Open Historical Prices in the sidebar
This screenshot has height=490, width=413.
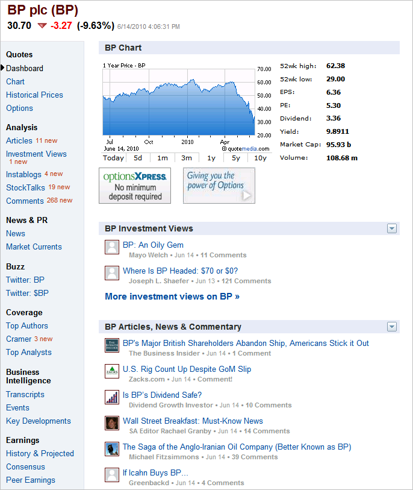tap(34, 95)
